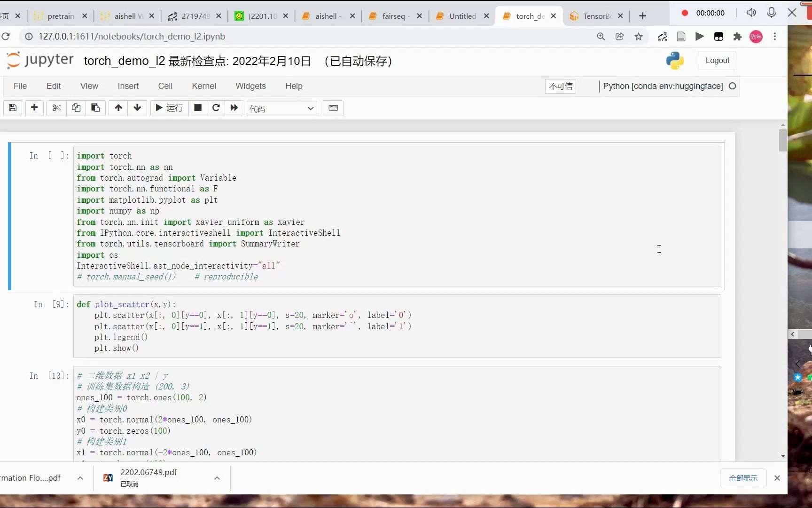
Task: Click the kernel name Python [conda env:huggingface]
Action: (663, 86)
